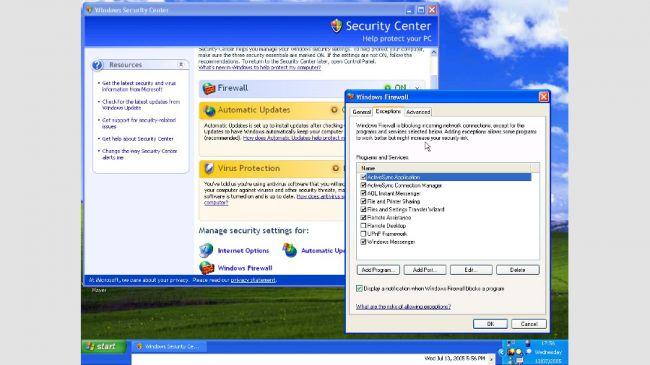Uncheck the Windows Messenger exception
Image resolution: width=650 pixels, height=365 pixels.
point(363,242)
